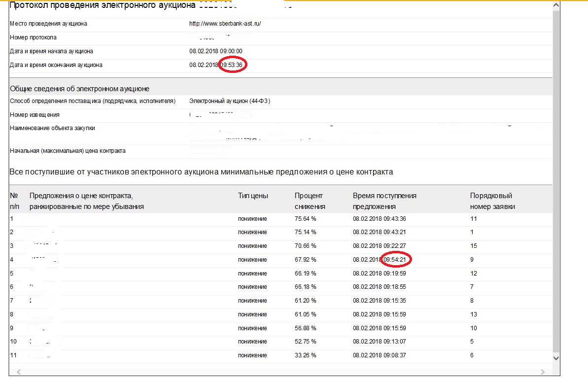
Task: Click the 'Время поступления предложения' column header
Action: [x=384, y=201]
